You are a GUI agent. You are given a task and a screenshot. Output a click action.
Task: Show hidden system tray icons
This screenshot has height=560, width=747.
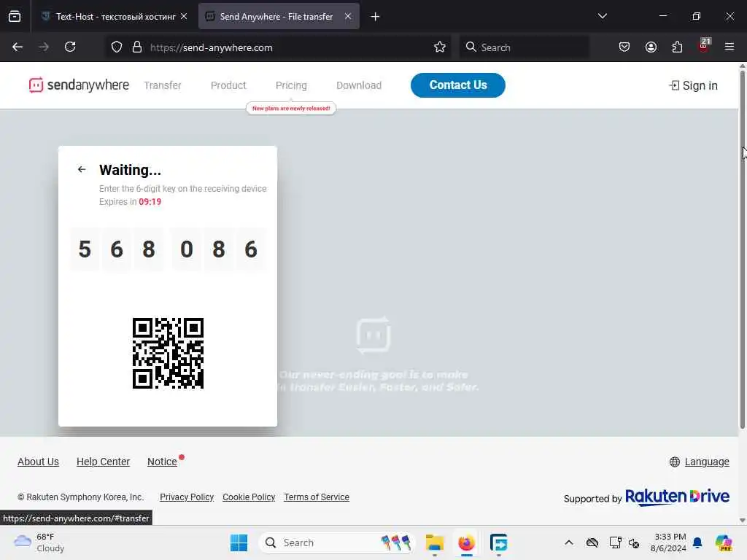(569, 542)
